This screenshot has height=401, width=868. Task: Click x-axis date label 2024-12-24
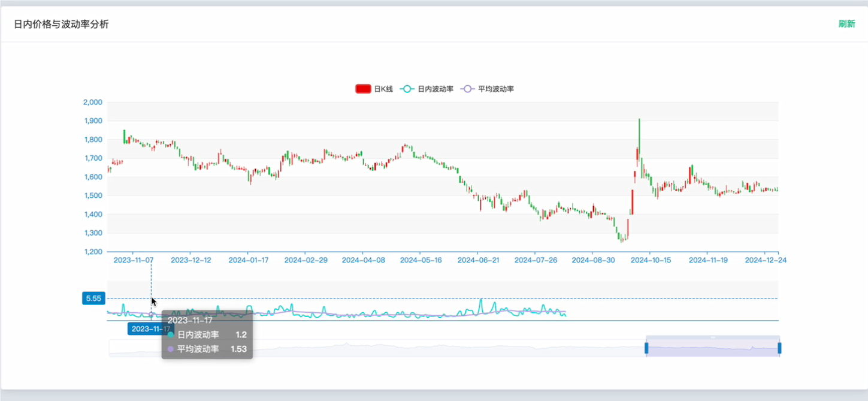click(765, 260)
